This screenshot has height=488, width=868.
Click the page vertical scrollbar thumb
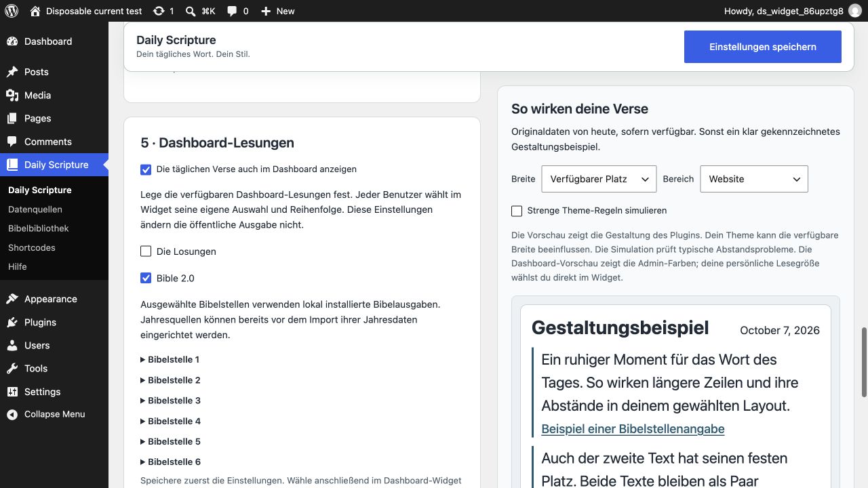point(864,362)
